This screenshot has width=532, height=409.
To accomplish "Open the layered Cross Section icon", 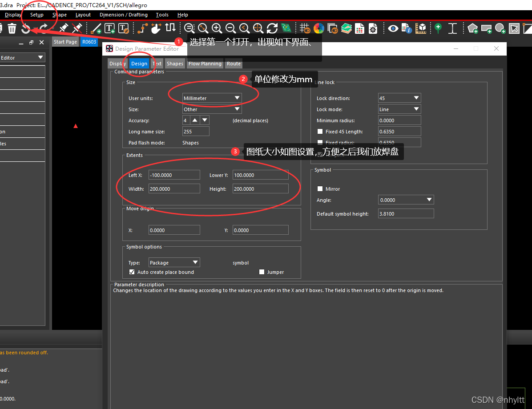I will click(346, 29).
